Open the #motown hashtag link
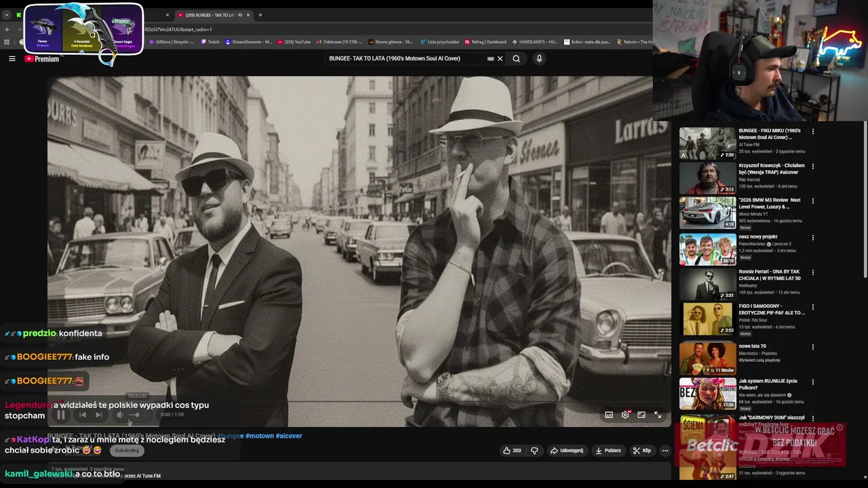Viewport: 868px width, 488px height. (x=260, y=436)
